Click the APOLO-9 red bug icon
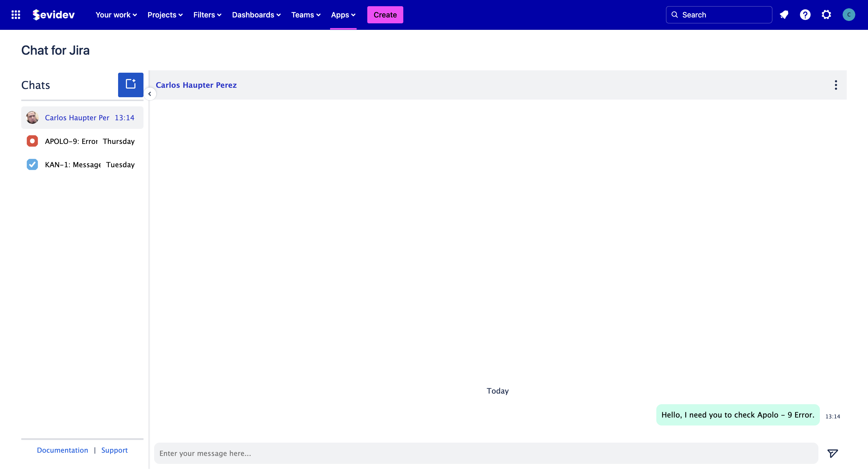The height and width of the screenshot is (471, 868). point(32,141)
